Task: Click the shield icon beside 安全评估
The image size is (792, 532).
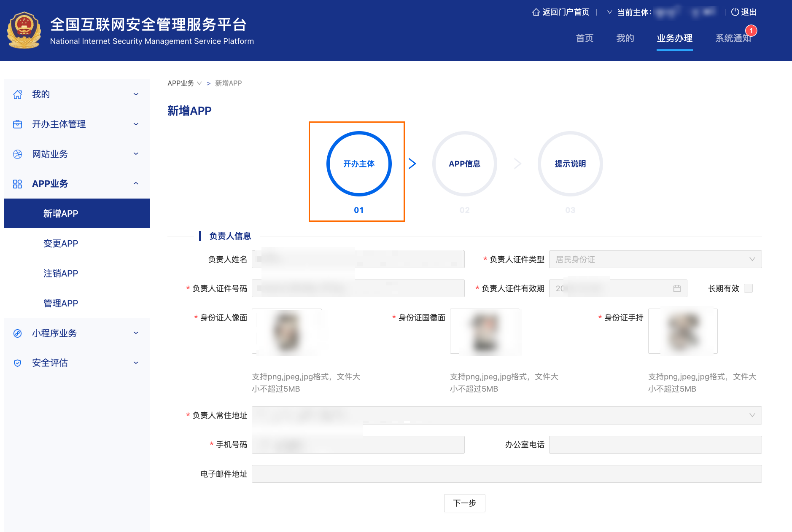Action: [18, 363]
